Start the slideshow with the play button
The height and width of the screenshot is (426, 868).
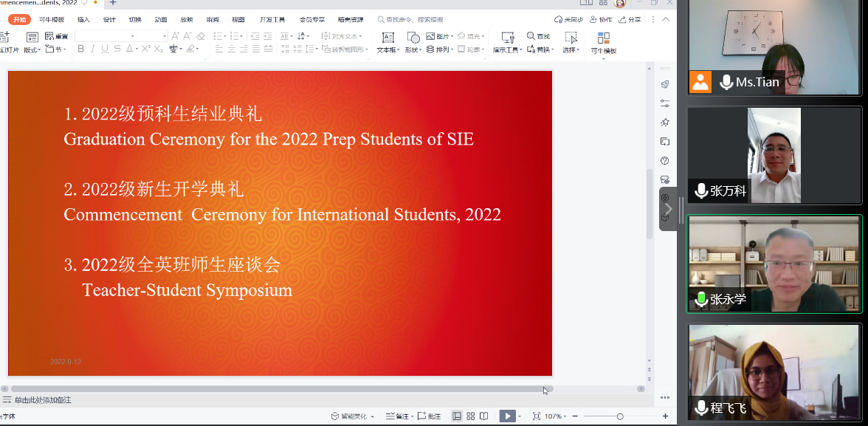507,416
